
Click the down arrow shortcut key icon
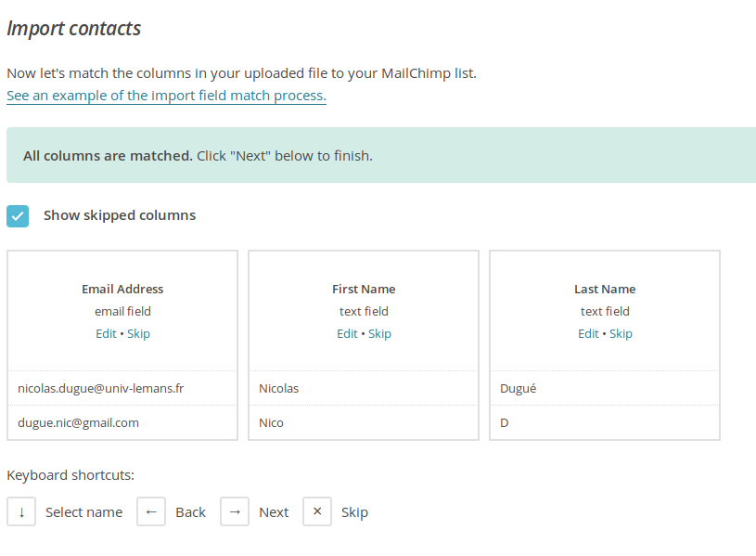click(x=21, y=511)
